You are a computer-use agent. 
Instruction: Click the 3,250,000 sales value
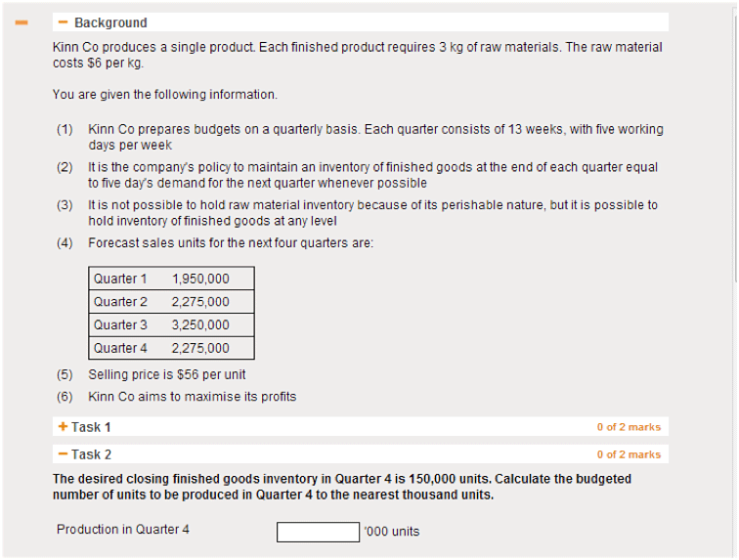click(200, 324)
